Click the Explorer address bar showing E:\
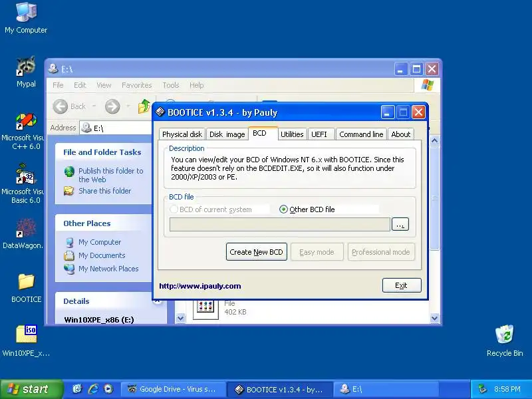 117,128
